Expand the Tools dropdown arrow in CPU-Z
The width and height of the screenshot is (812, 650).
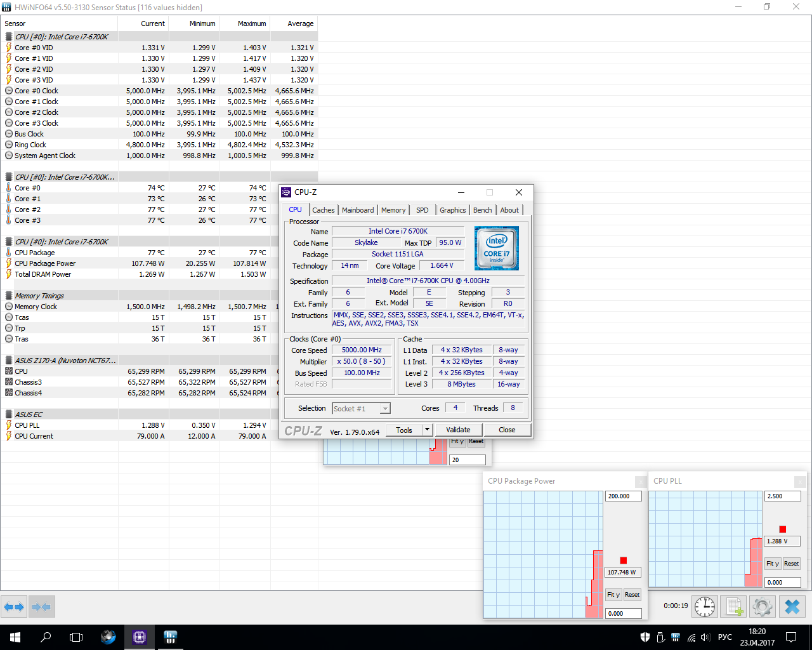[x=427, y=430]
